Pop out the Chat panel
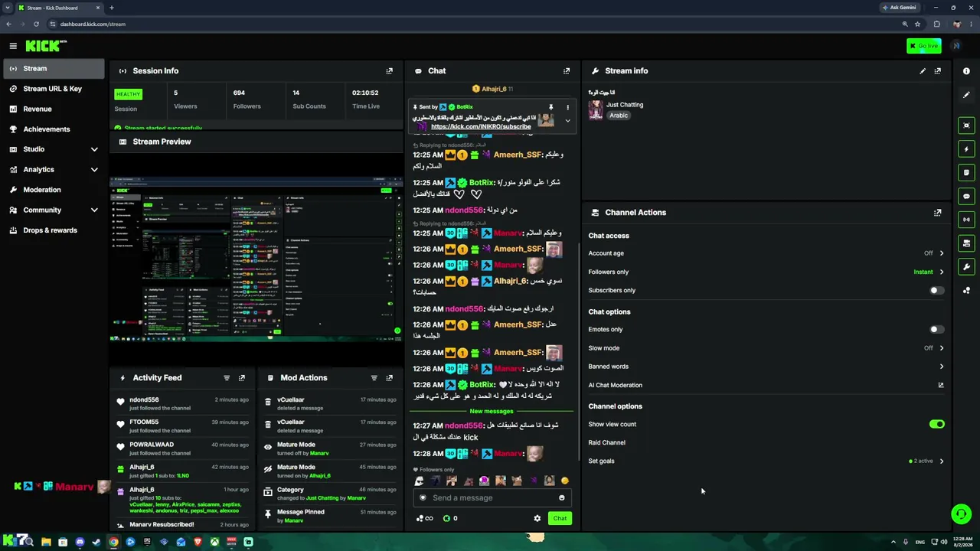This screenshot has width=980, height=551. pos(567,71)
